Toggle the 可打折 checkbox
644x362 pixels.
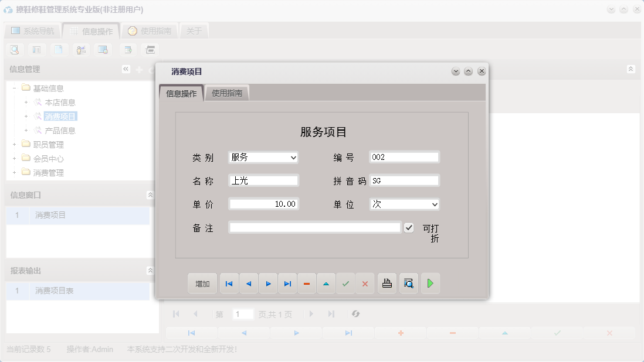point(409,227)
